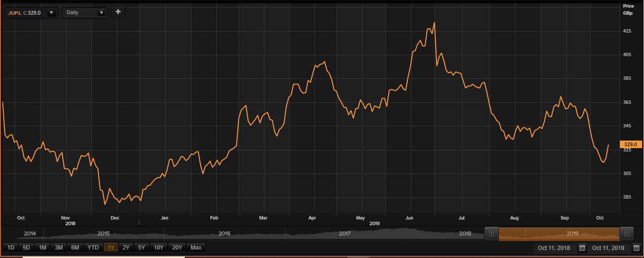644x258 pixels.
Task: Click the 365 price axis label
Action: point(627,102)
